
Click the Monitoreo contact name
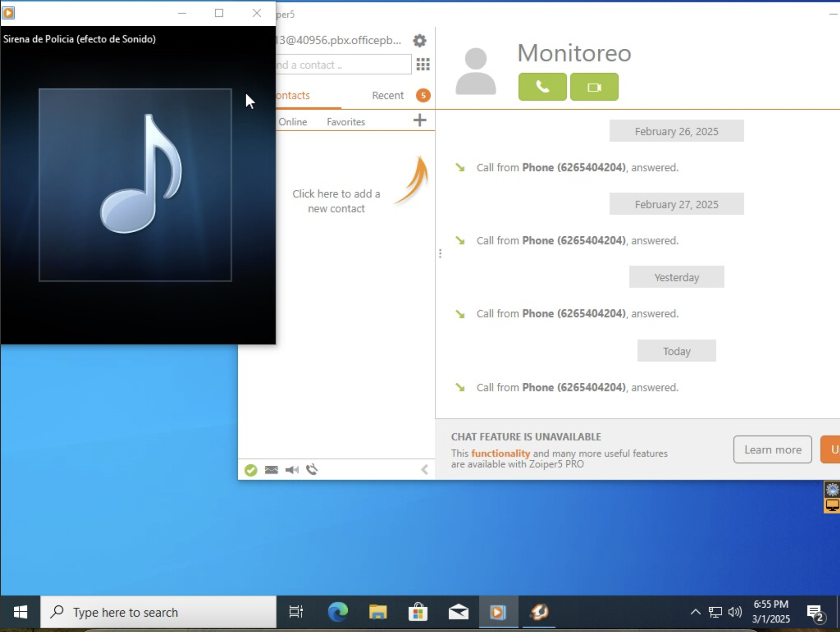pyautogui.click(x=574, y=53)
